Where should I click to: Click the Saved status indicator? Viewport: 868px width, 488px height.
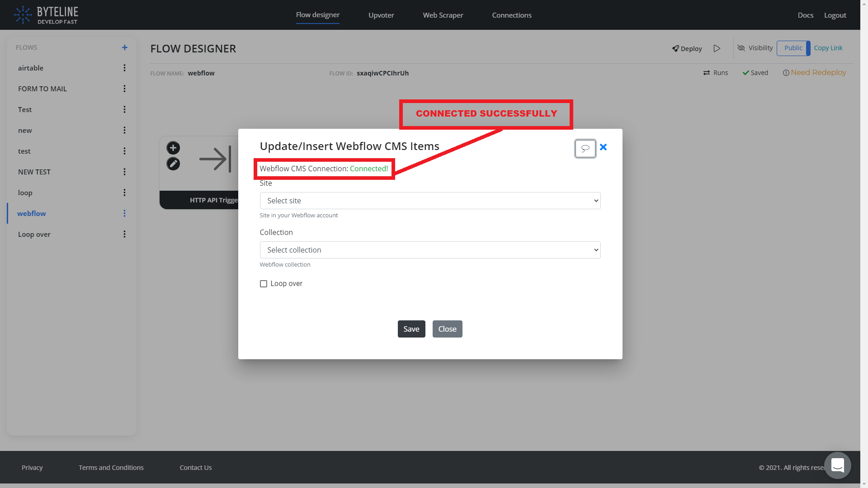point(755,73)
